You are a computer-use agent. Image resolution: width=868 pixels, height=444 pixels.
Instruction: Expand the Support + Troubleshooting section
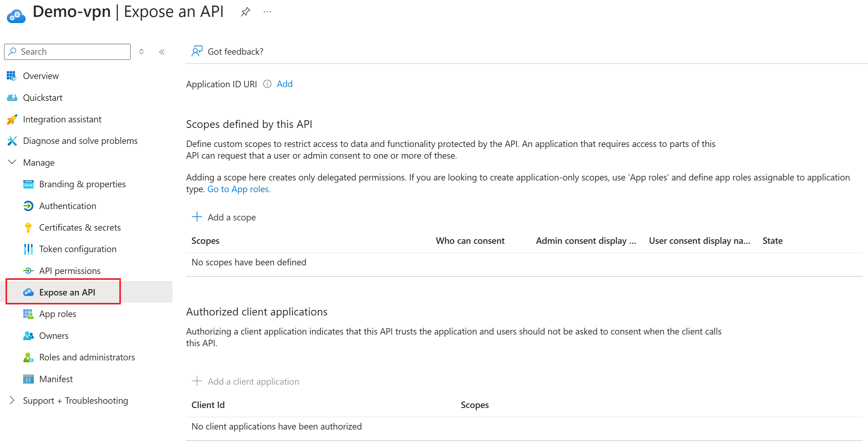pos(12,400)
